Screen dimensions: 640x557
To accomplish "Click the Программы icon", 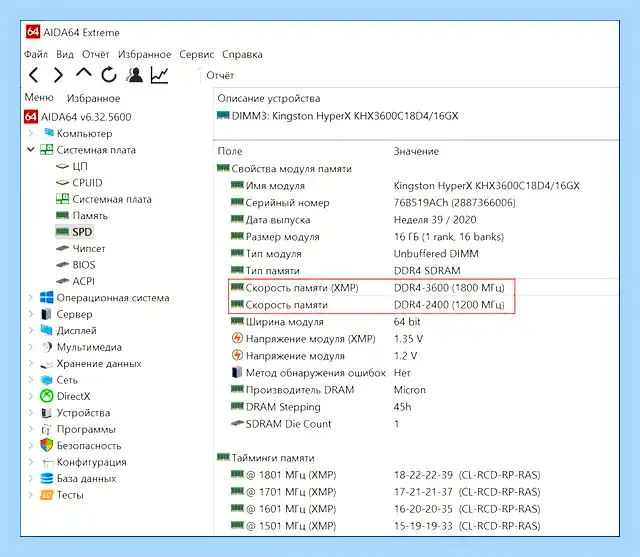I will [x=47, y=429].
